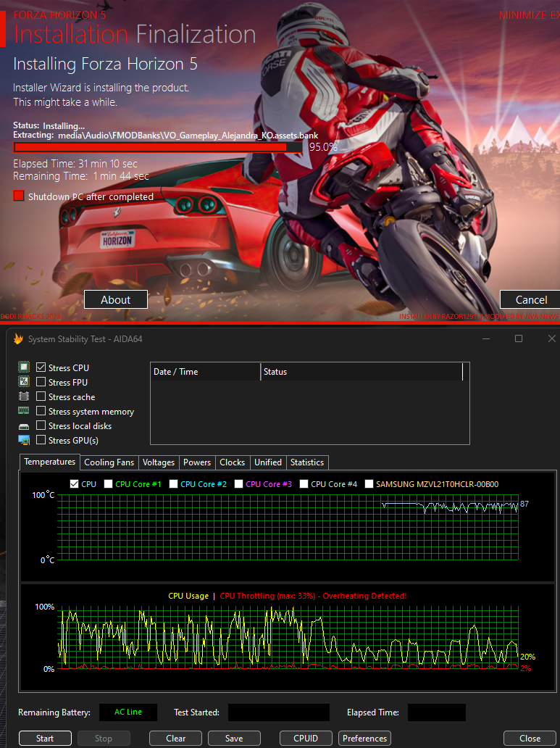Check the CPU Core #4 graph checkbox
560x748 pixels.
point(304,483)
